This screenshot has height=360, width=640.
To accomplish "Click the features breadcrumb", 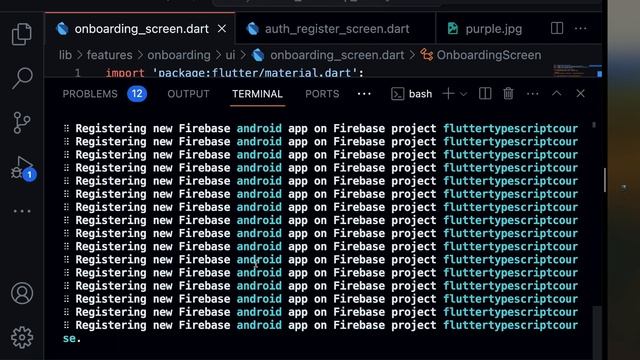I will tap(109, 55).
